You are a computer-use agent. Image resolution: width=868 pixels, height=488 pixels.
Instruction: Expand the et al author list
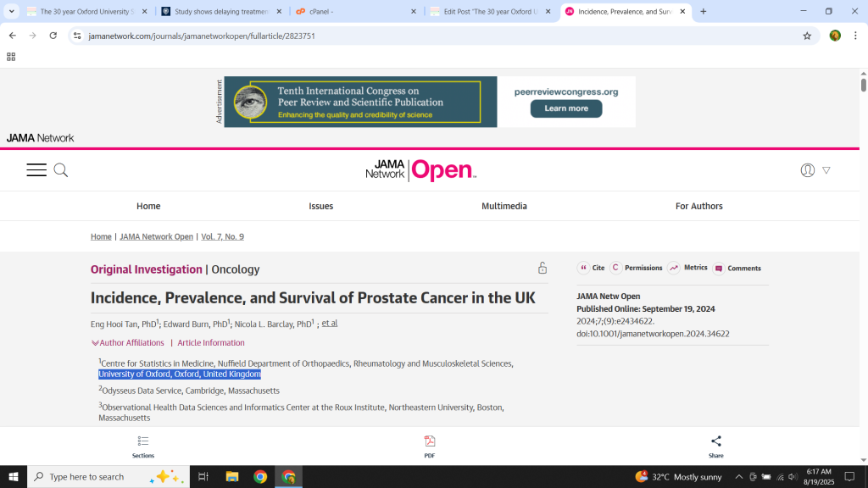click(x=330, y=324)
